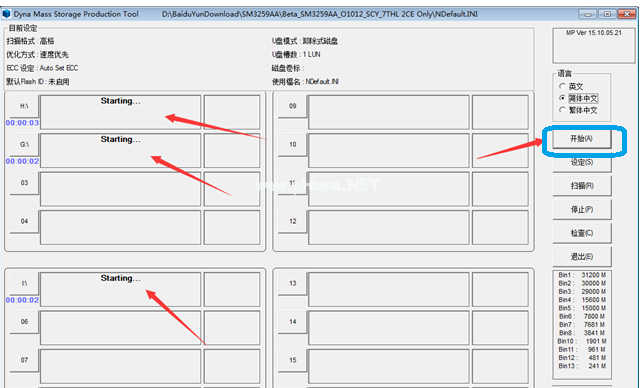Image resolution: width=644 pixels, height=388 pixels.
Task: Click the 00:00:03 timer under H:\
Action: (22, 123)
